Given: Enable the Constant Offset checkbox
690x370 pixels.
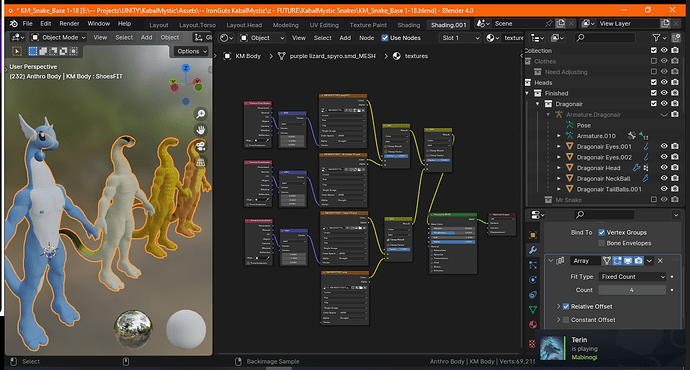Looking at the screenshot, I should pos(566,320).
